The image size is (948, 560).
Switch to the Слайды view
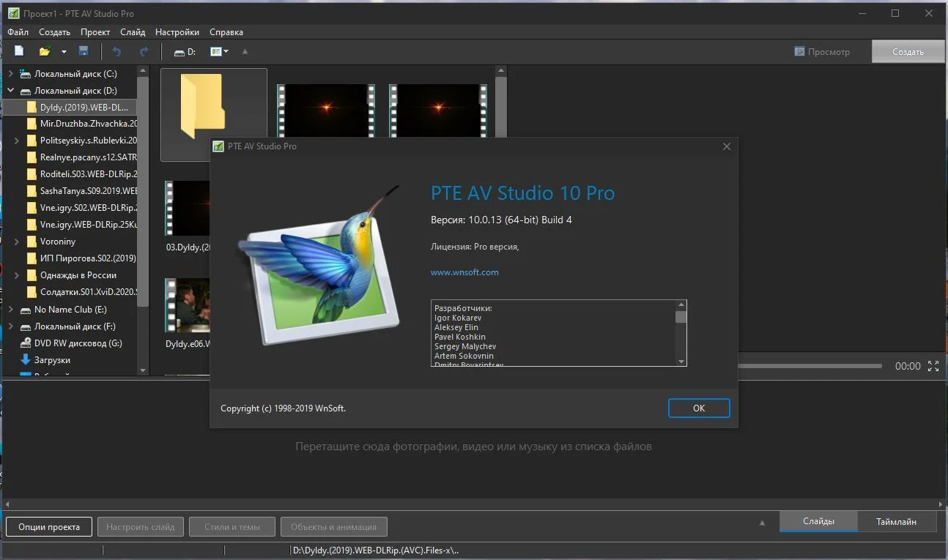(818, 521)
